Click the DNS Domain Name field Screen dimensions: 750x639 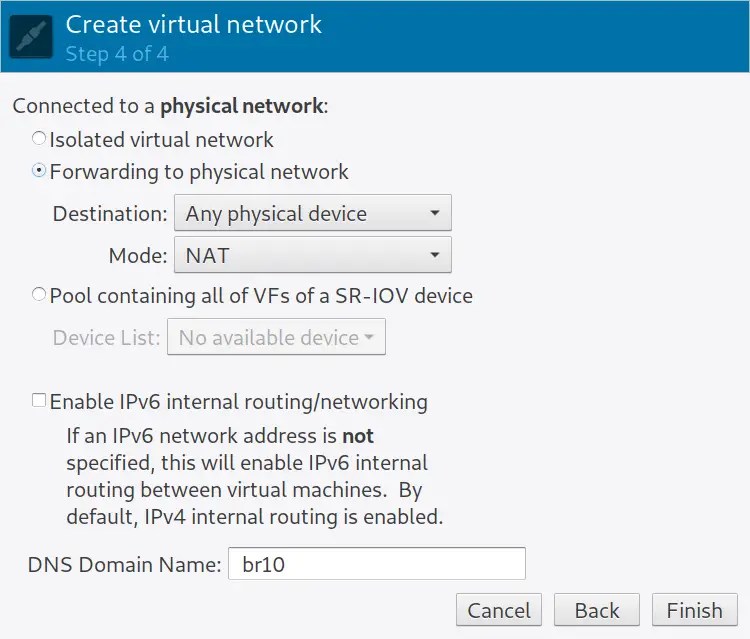tap(377, 564)
